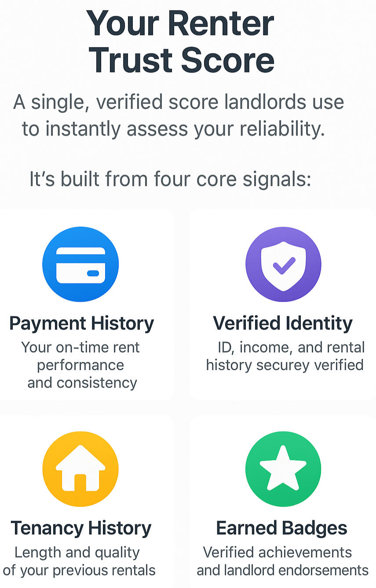376x588 pixels.
Task: Open the Payment History heading
Action: pos(82,323)
